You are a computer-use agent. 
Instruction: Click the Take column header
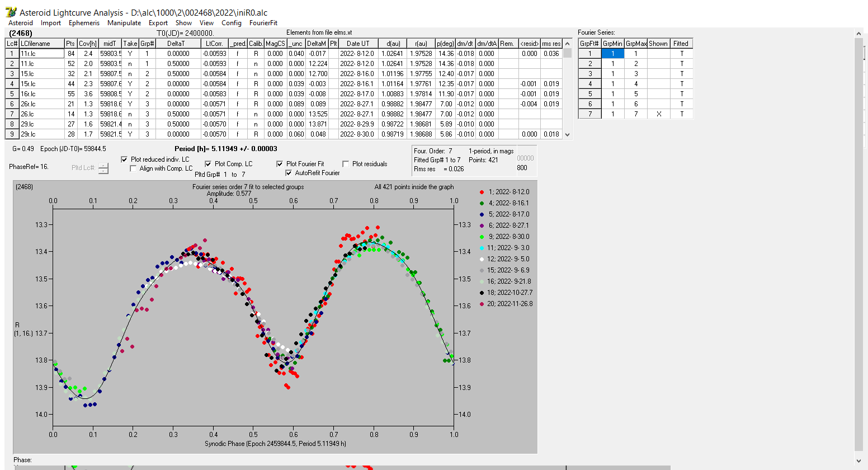coord(130,44)
